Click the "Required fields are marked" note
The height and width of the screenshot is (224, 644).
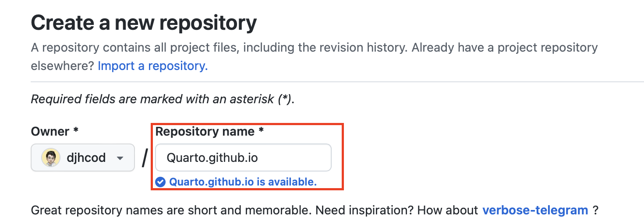[x=163, y=99]
